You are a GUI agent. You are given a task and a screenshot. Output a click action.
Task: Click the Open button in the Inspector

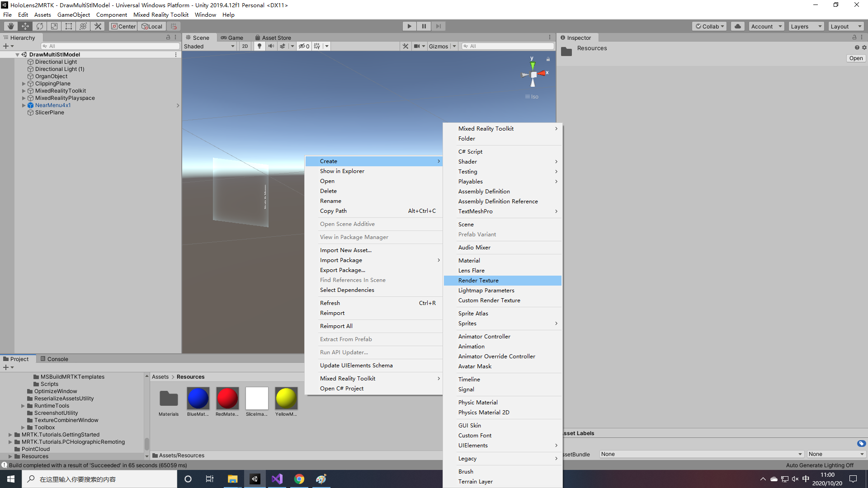855,58
